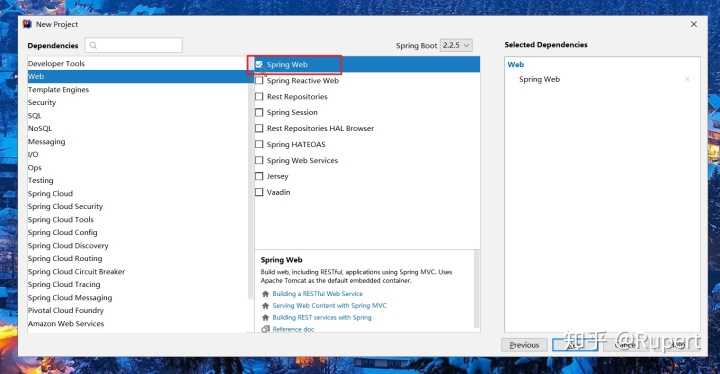720x374 pixels.
Task: Enable the Vaadin checkbox
Action: [x=259, y=192]
